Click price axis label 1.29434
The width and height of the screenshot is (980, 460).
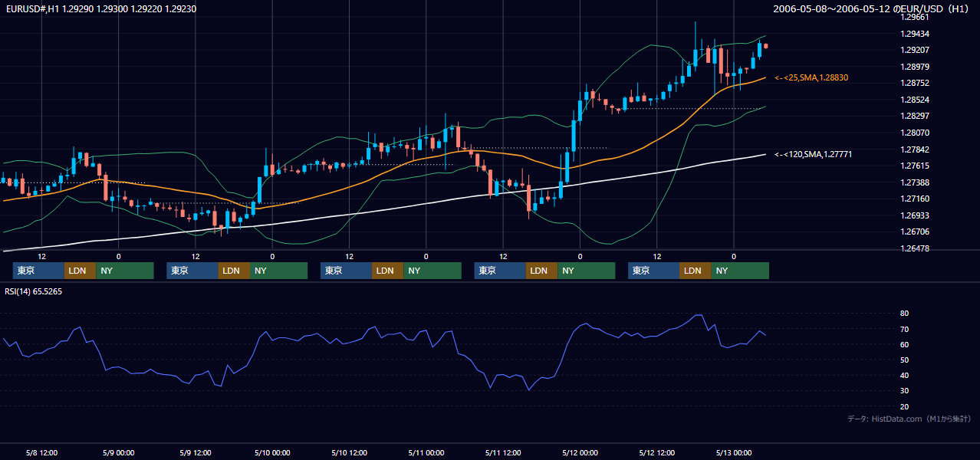tap(915, 34)
